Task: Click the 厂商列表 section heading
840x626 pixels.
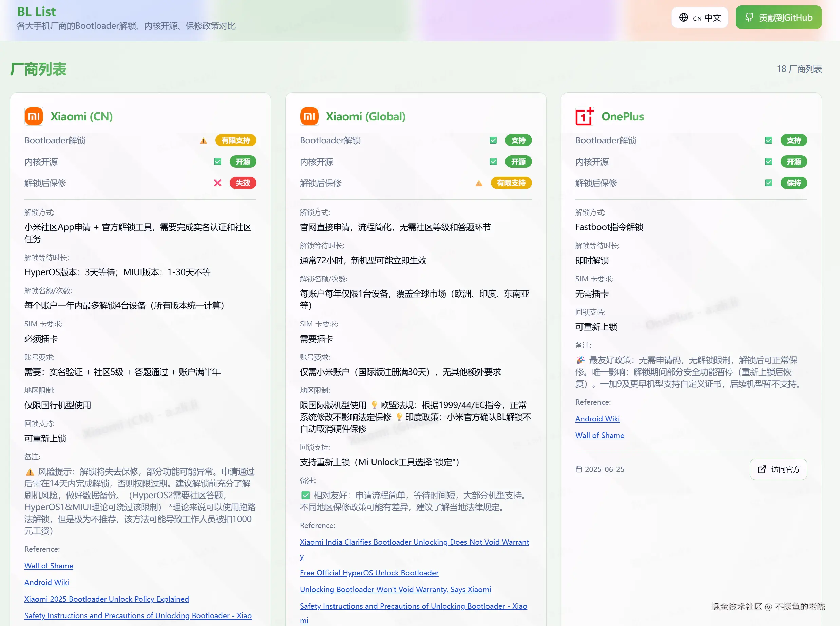Action: coord(38,69)
